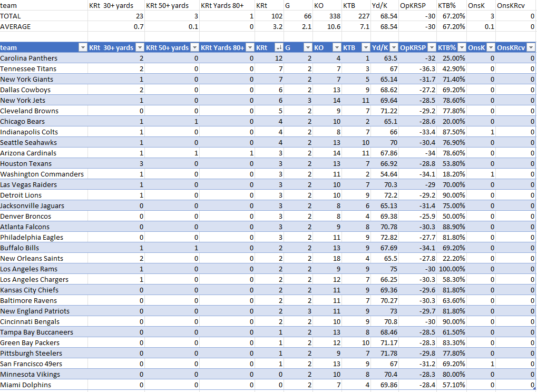
Task: Click the Houston Texans KRt 30+ value 3
Action: [116, 164]
